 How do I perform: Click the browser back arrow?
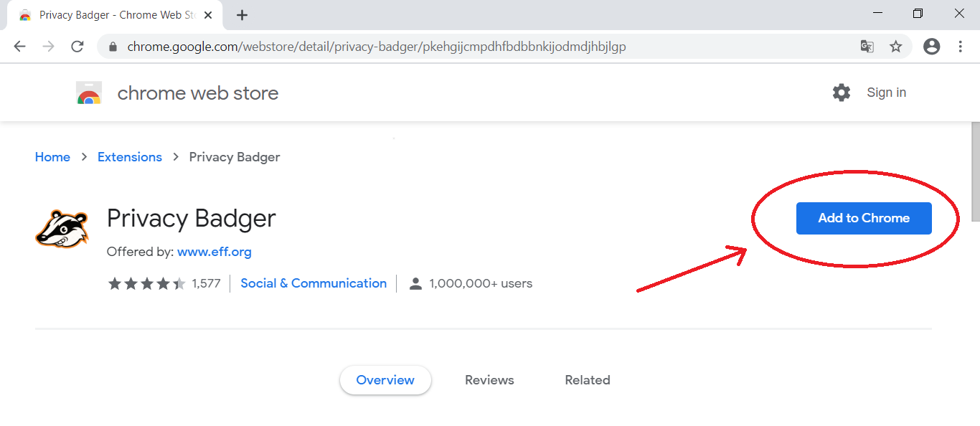[x=19, y=47]
